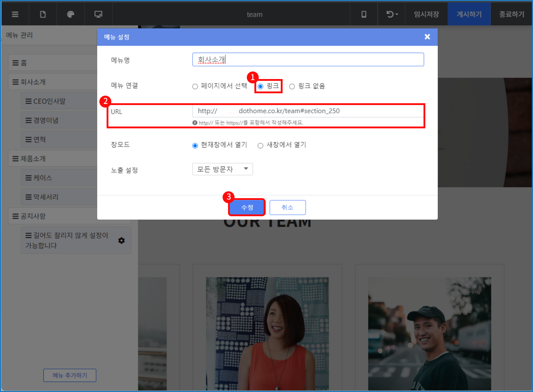Select the 링크 없음 radio option
The image size is (533, 392).
coord(292,86)
